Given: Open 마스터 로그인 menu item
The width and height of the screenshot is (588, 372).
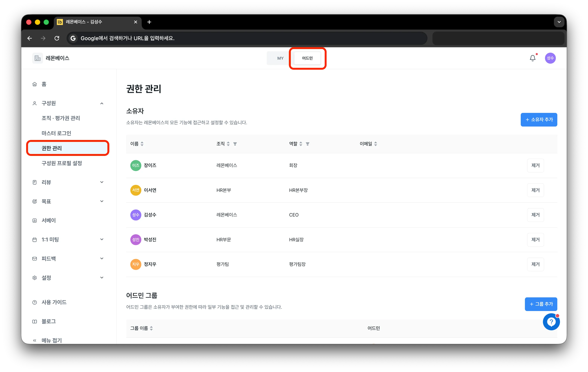Looking at the screenshot, I should click(x=56, y=133).
